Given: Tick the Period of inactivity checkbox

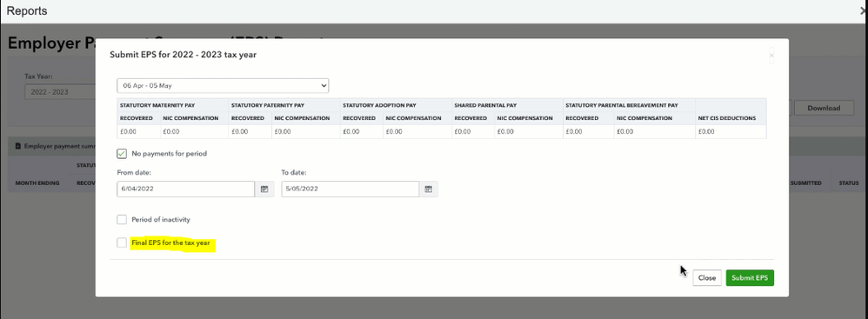Looking at the screenshot, I should click(x=122, y=220).
